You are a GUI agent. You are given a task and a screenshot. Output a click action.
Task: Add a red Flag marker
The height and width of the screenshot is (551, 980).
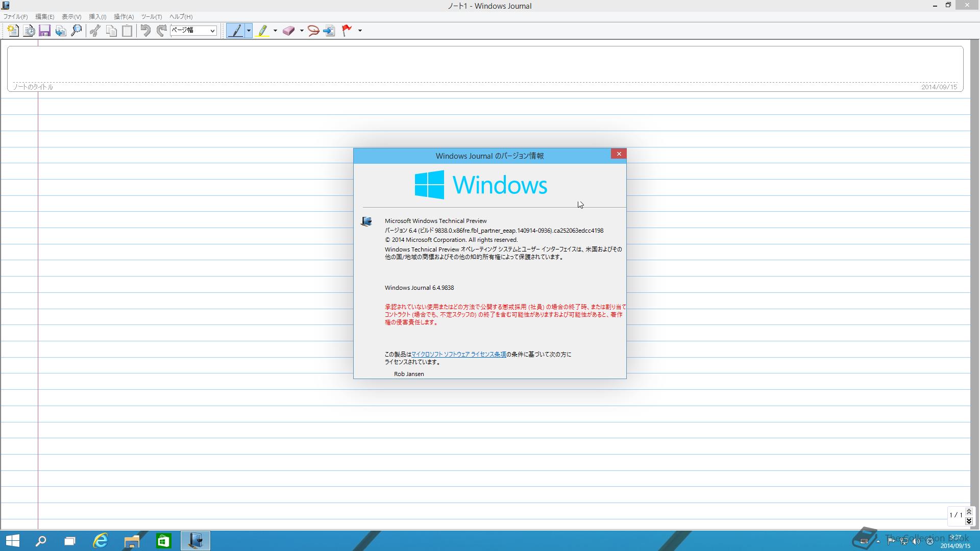(x=347, y=31)
